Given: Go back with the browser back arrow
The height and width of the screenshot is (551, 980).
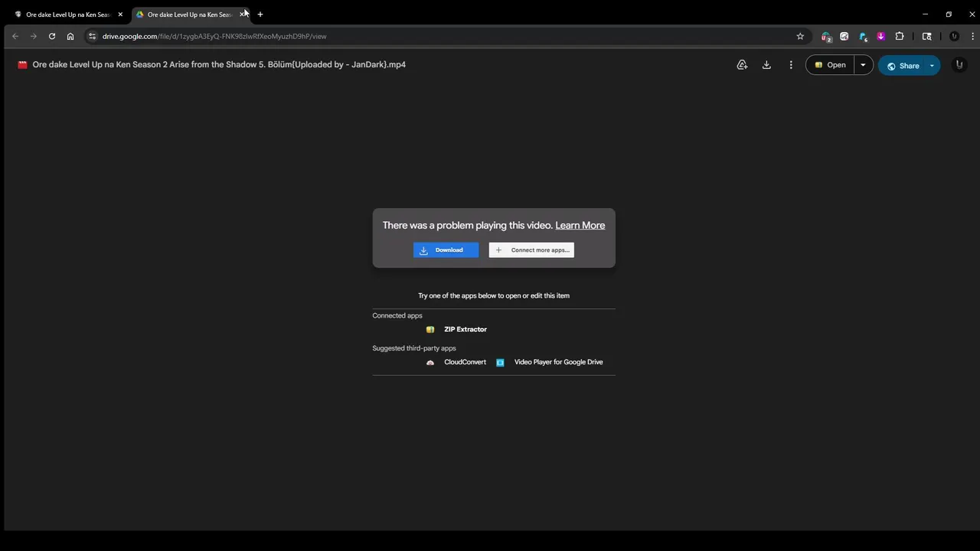Looking at the screenshot, I should click(15, 36).
